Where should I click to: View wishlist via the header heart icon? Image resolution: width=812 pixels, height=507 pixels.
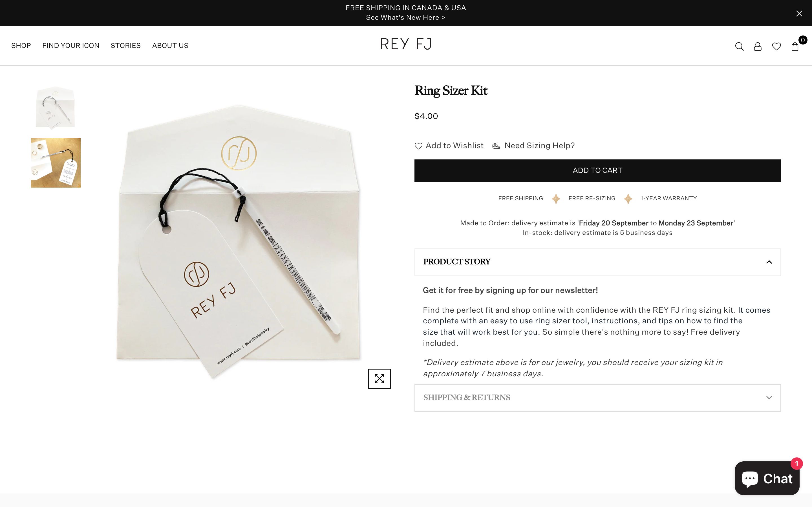(x=776, y=46)
